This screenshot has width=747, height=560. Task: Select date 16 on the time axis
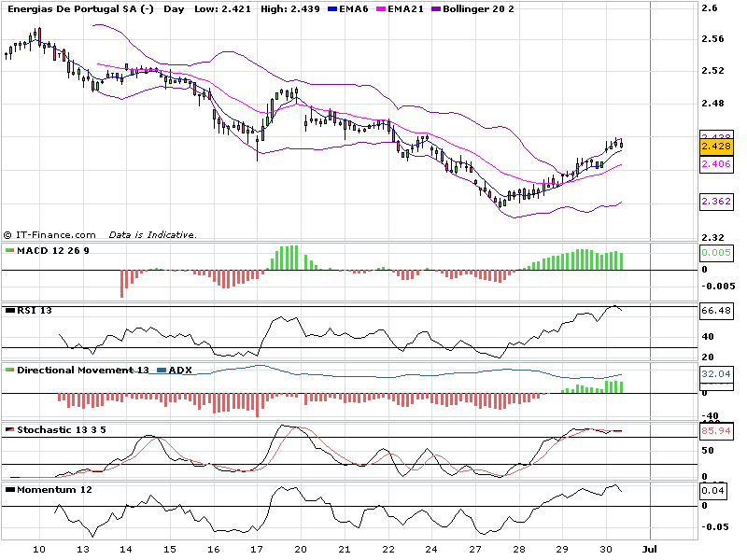(x=214, y=550)
